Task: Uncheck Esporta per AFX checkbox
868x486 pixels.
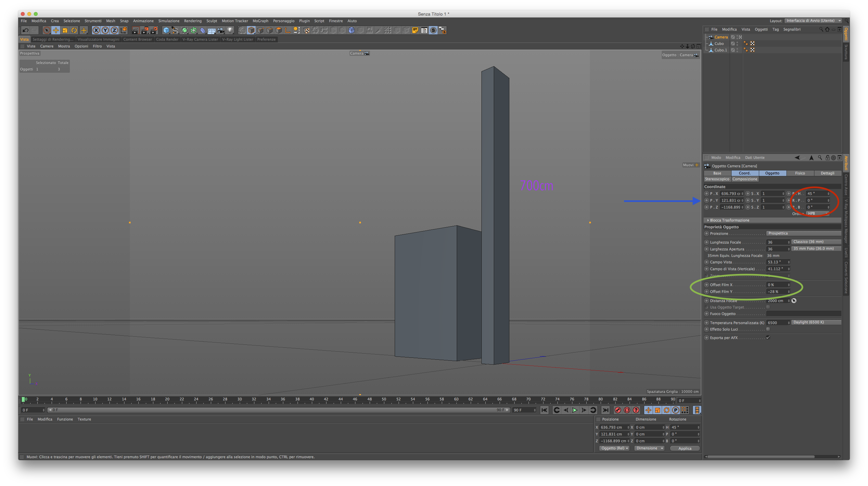Action: point(768,337)
